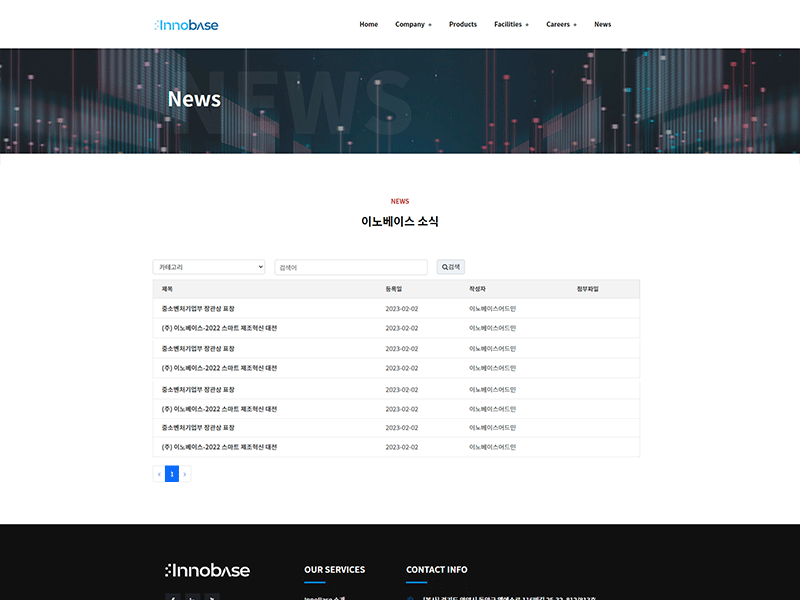Click the 작성자 column header

[x=477, y=289]
